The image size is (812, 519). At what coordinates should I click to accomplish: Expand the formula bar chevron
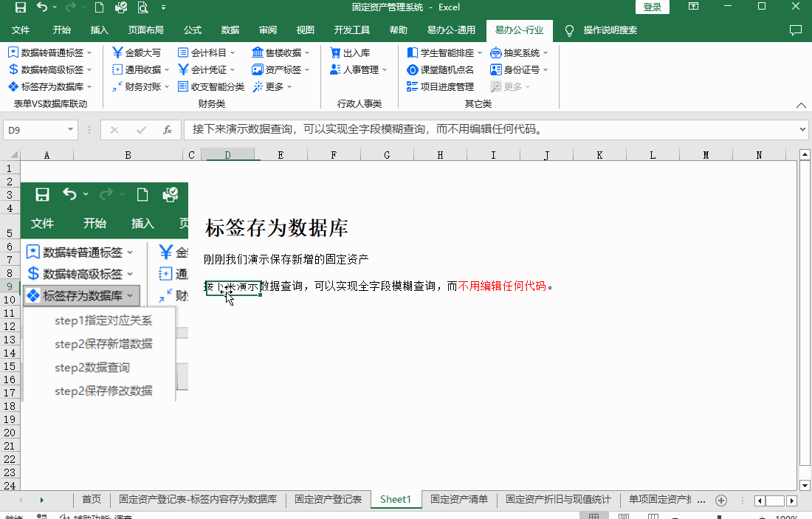click(x=802, y=129)
